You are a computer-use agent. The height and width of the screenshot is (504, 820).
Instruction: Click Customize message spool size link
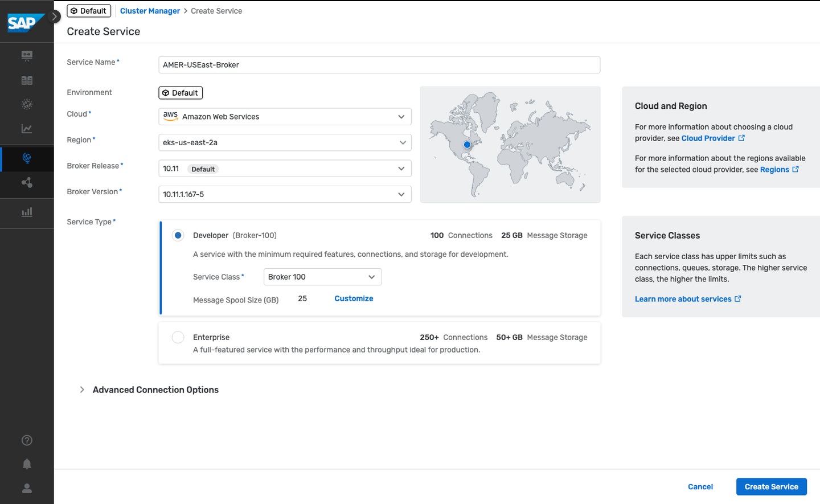[x=354, y=298]
